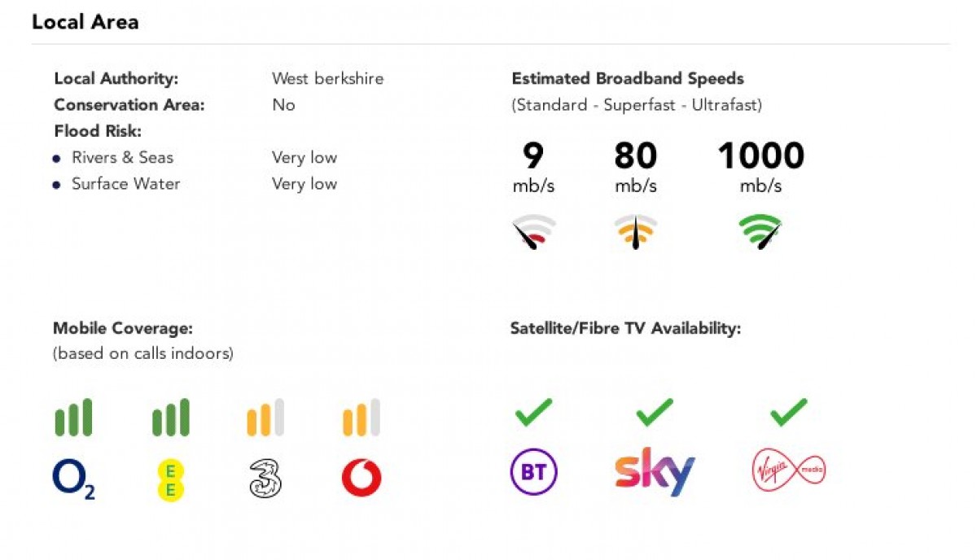Click the red standard speed gauge icon
Screen dimensions: 977x560
coord(533,232)
